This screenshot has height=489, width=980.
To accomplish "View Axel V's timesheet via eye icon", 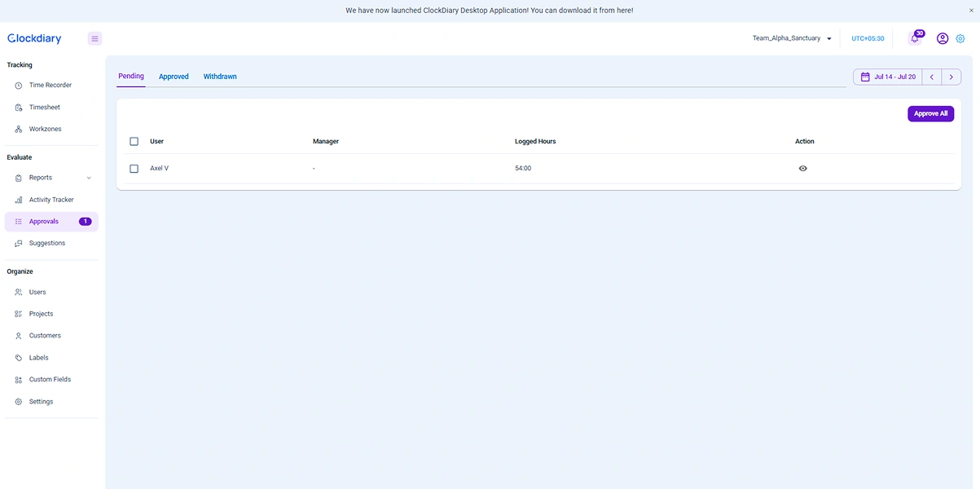I will click(x=803, y=169).
